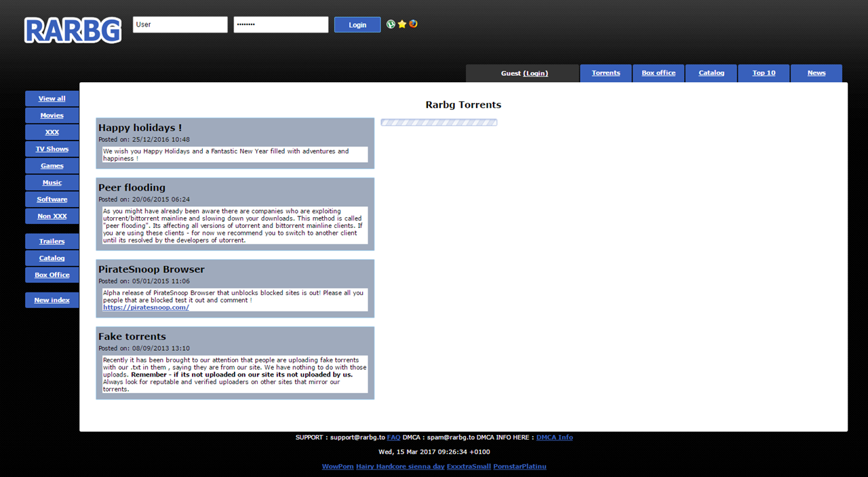The width and height of the screenshot is (868, 477).
Task: Click the Firefox icon beside Login
Action: point(413,24)
